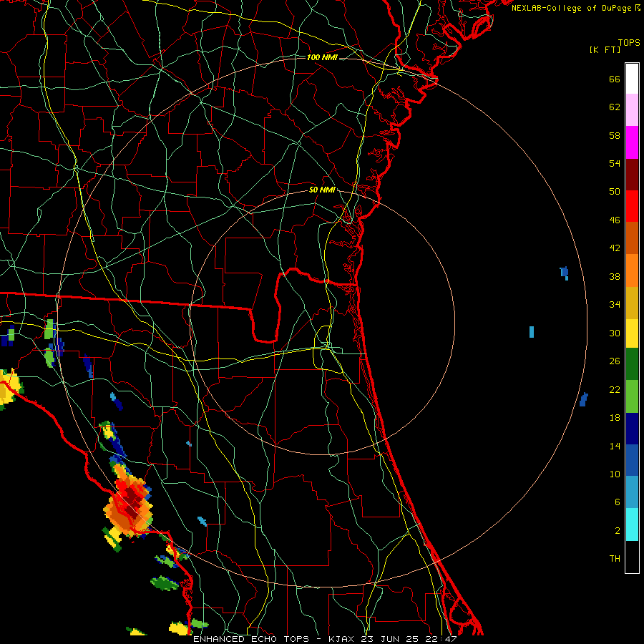Pick the dark orange legend swatch
644x644 pixels.
click(632, 238)
